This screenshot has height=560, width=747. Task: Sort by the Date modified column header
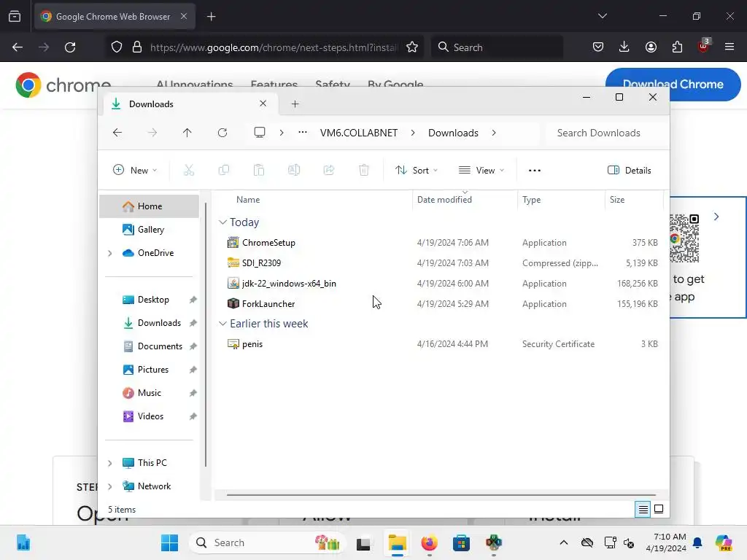point(444,200)
